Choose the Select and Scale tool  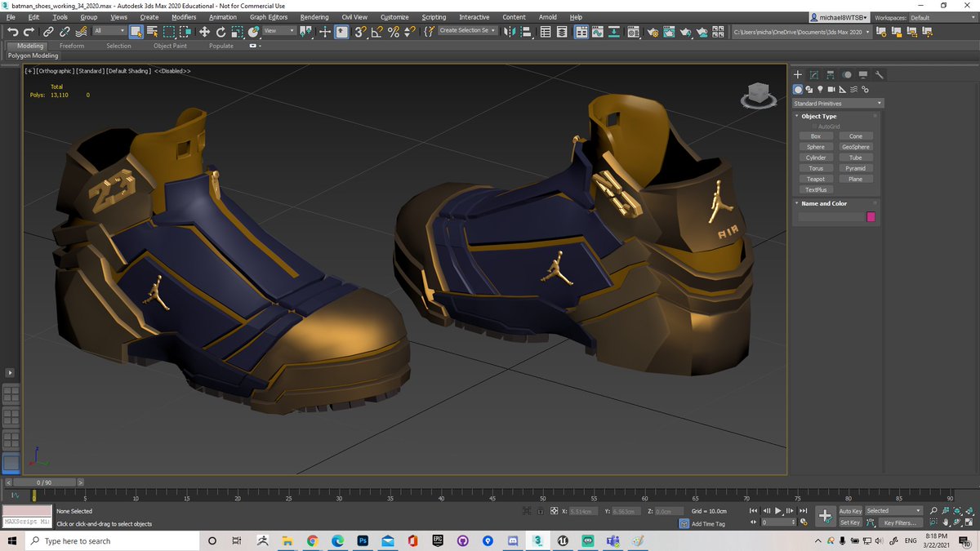(x=237, y=31)
